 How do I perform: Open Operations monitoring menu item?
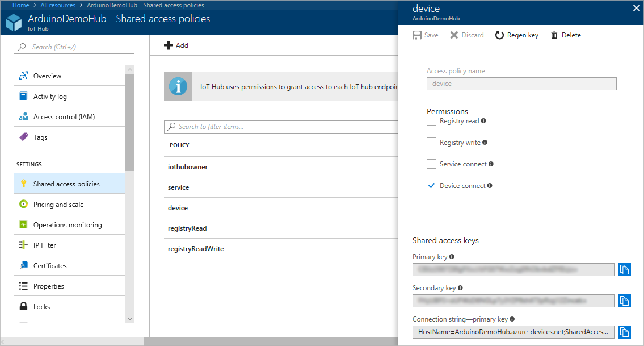pyautogui.click(x=69, y=224)
